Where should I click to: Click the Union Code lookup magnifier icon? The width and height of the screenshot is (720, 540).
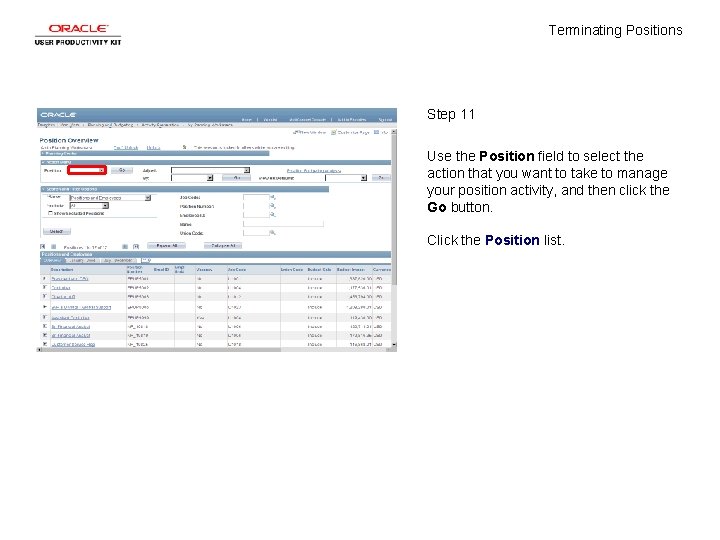(272, 233)
